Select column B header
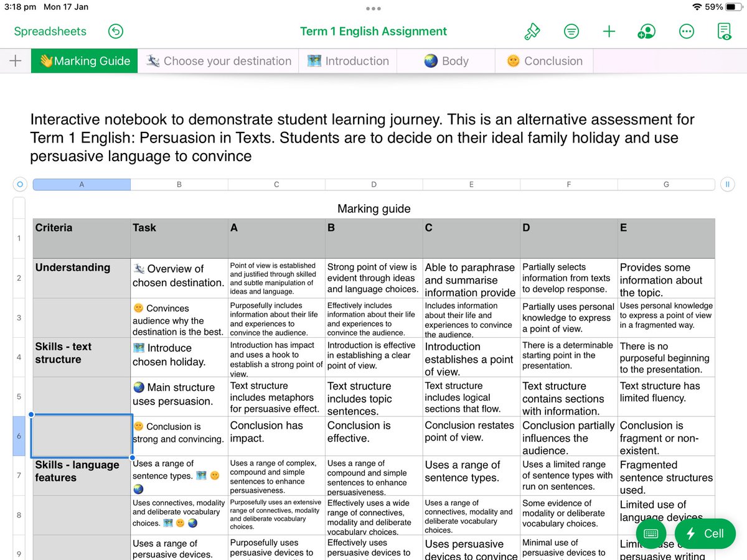 tap(179, 184)
